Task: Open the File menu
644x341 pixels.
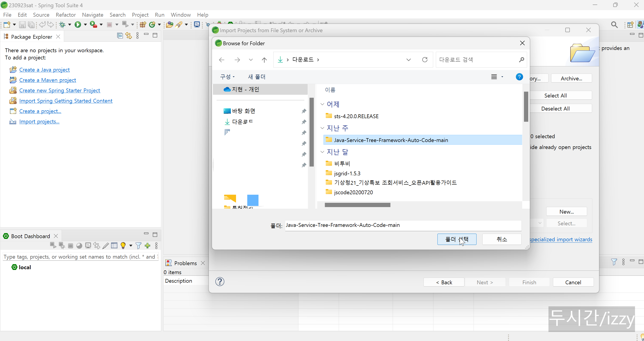Action: pyautogui.click(x=7, y=15)
